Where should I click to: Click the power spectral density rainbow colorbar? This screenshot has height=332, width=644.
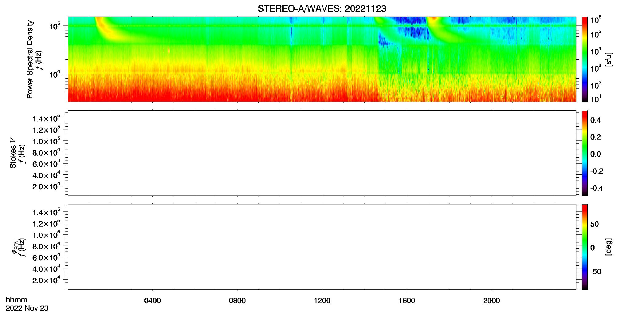click(x=584, y=59)
